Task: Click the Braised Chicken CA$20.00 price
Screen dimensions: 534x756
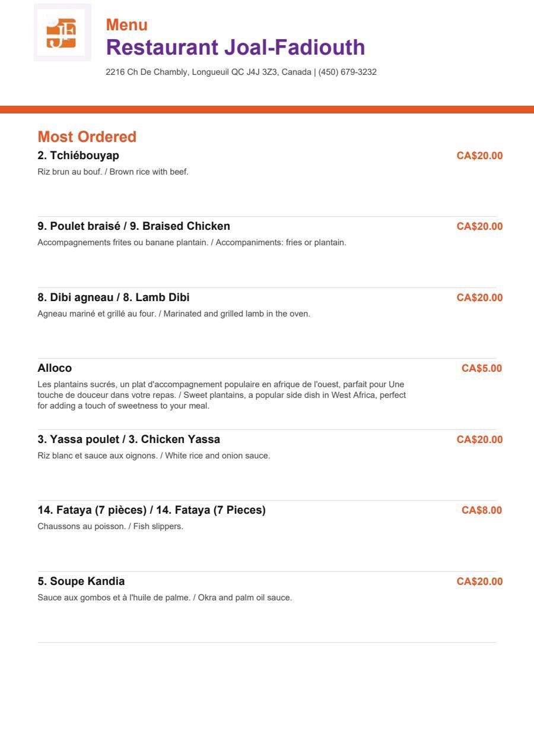Action: click(479, 226)
